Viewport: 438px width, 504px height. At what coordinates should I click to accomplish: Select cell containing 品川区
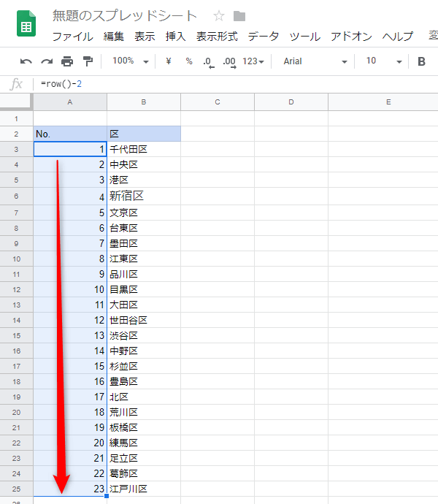click(144, 274)
